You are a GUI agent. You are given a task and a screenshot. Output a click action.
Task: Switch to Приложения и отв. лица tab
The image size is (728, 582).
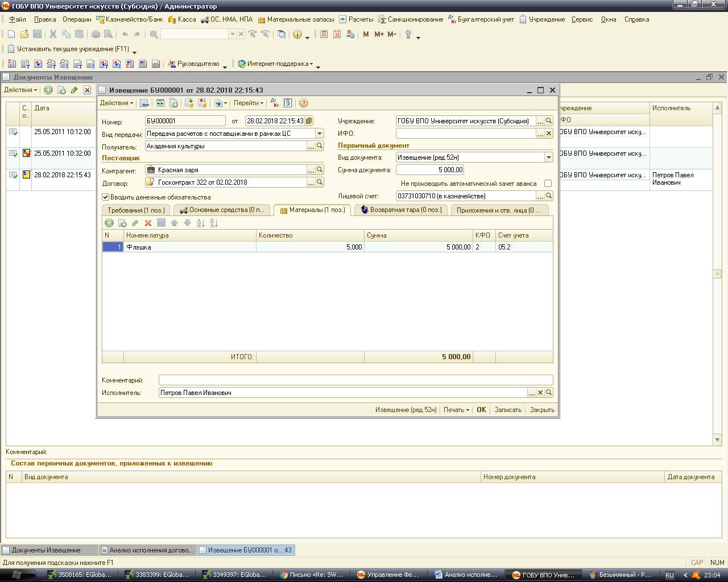(499, 210)
